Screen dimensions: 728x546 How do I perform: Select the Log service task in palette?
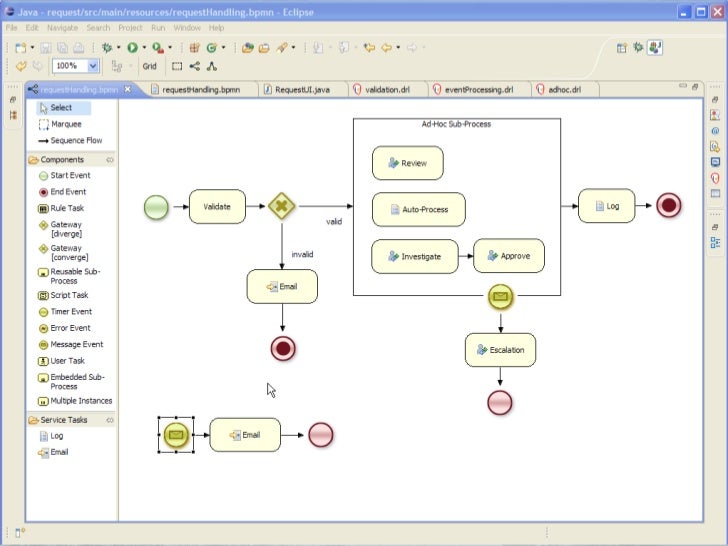(51, 436)
